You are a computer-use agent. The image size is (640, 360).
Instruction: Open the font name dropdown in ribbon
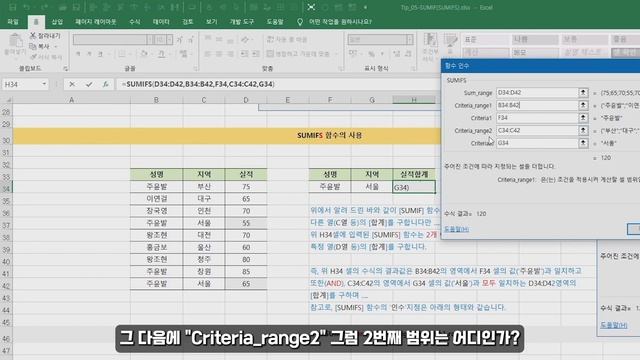[x=150, y=40]
